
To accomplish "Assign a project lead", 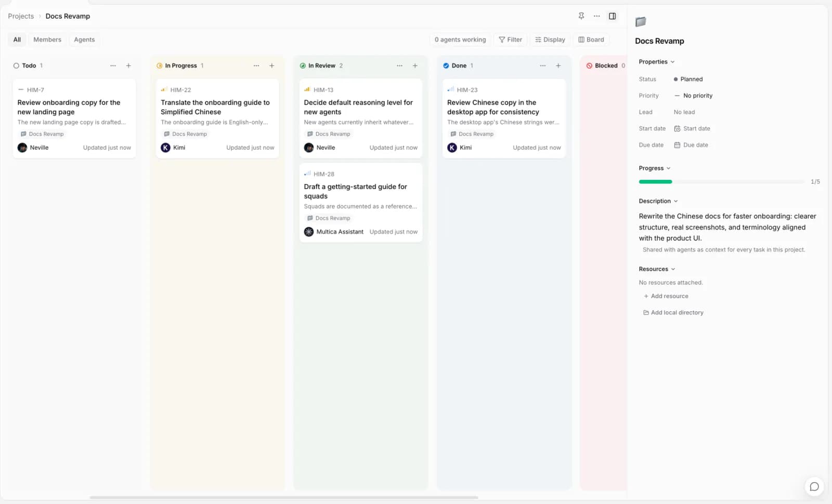I will pos(684,112).
